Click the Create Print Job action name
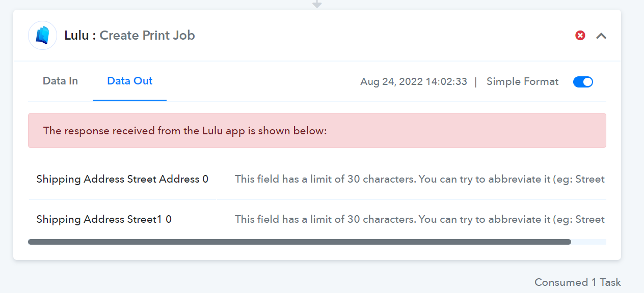644x293 pixels. click(x=147, y=36)
